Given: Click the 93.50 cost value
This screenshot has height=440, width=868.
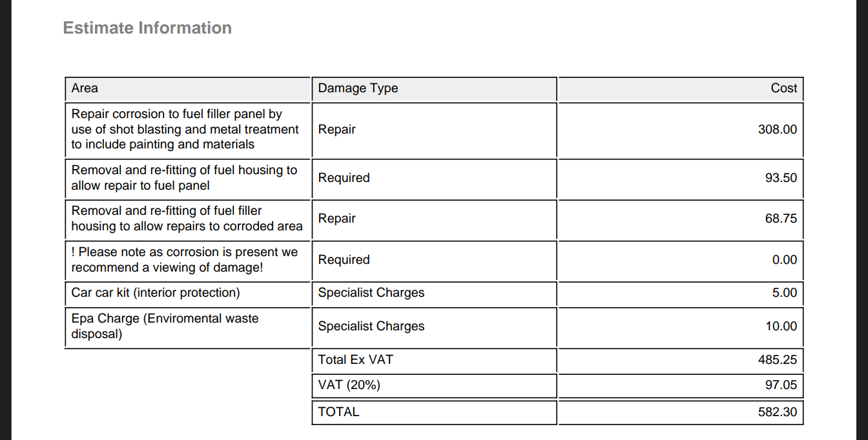Looking at the screenshot, I should tap(781, 178).
